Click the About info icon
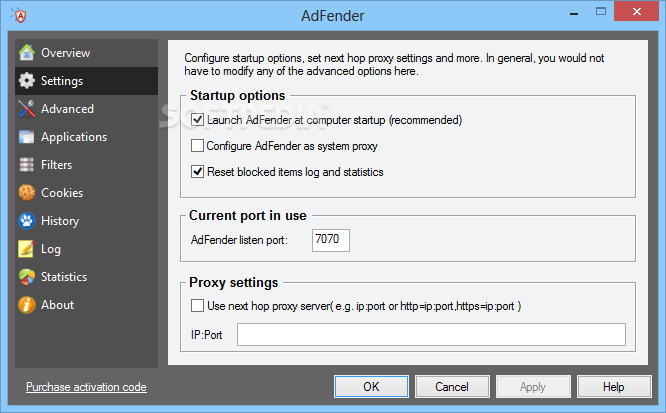 tap(26, 305)
